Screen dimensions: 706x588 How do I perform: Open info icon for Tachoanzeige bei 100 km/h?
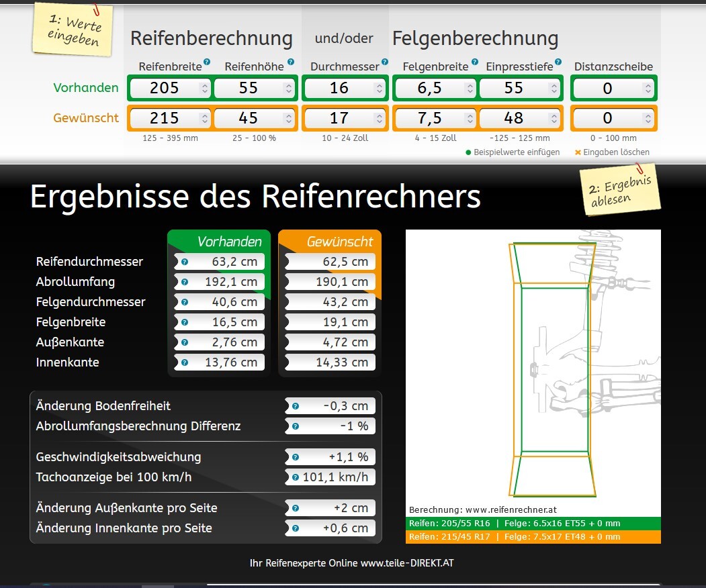point(295,477)
